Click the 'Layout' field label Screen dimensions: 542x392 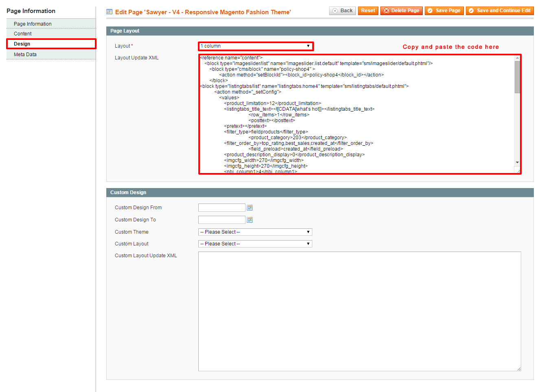pyautogui.click(x=123, y=46)
